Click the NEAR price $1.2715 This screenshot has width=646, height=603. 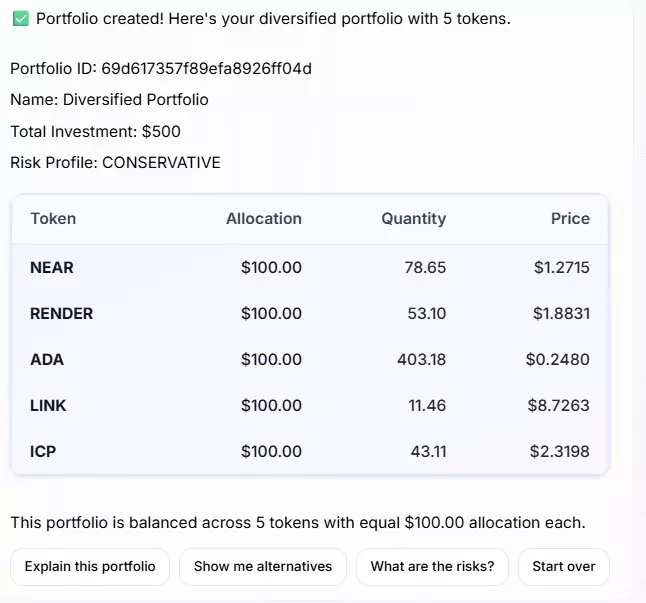click(562, 268)
